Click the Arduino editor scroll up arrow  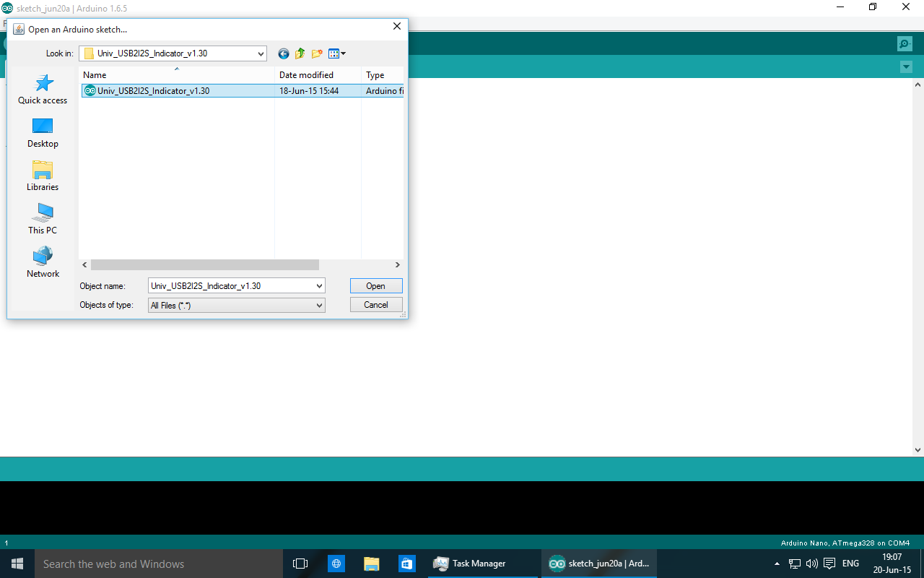(x=918, y=85)
